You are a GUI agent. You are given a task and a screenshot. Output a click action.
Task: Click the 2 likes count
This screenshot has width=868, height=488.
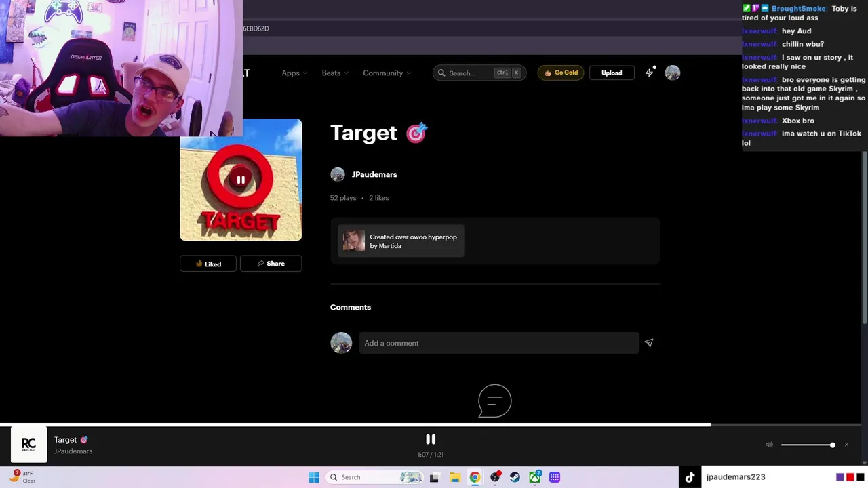point(379,198)
